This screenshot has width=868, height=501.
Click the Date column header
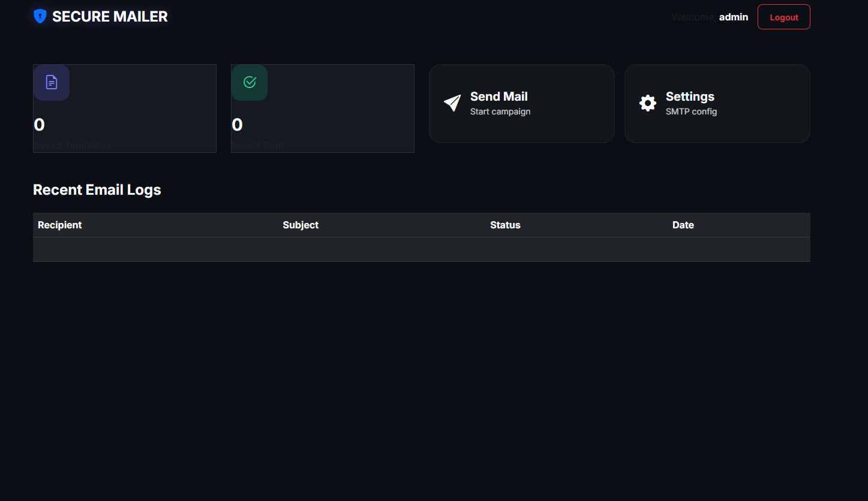pos(683,225)
